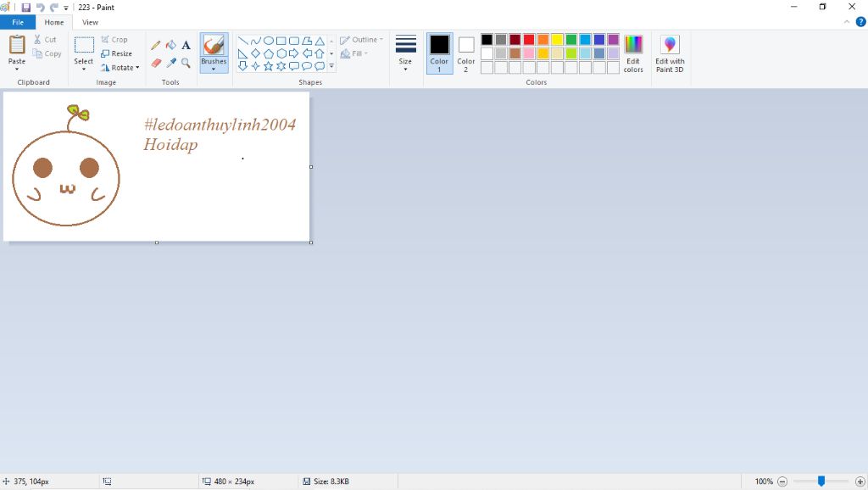Choose the Four-point star shape

point(256,66)
